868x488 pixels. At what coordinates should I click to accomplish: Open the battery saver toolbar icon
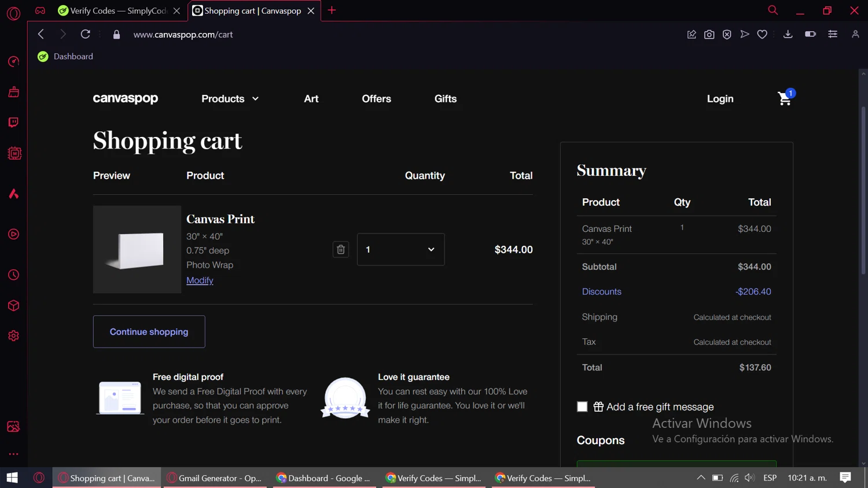pos(810,34)
